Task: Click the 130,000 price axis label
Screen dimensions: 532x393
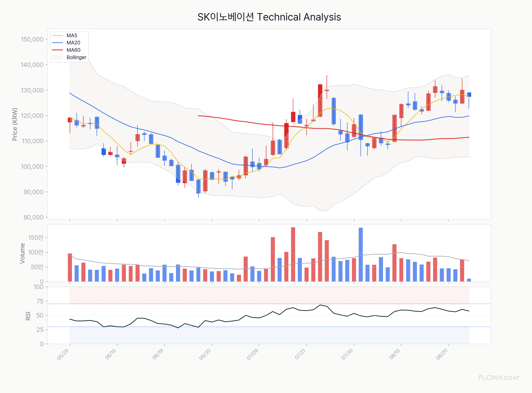Action: tap(32, 90)
